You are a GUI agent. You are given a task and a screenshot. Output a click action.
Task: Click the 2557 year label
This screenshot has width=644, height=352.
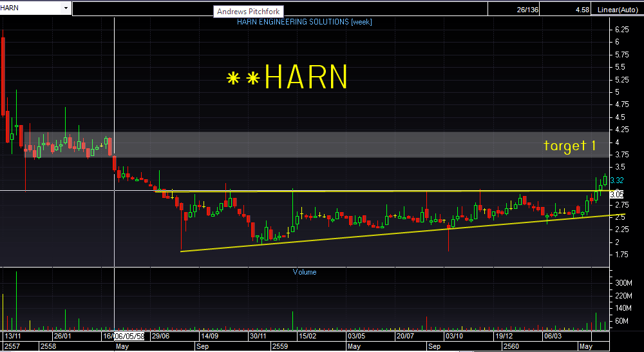[x=11, y=346]
